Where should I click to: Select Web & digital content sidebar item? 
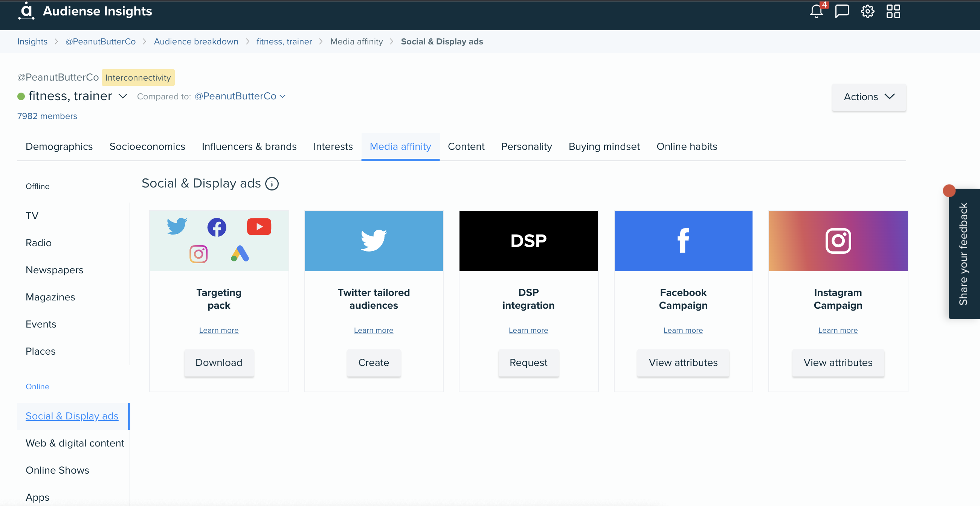click(x=75, y=443)
